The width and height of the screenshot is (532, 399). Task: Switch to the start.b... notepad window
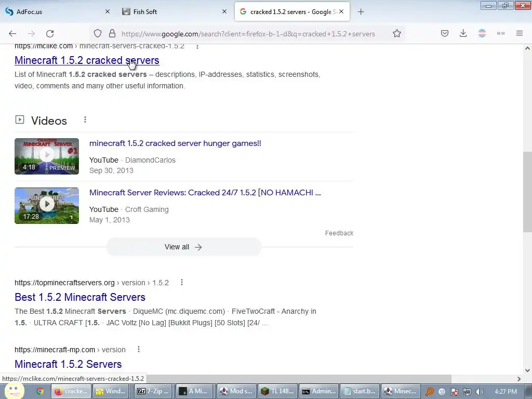pos(360,391)
